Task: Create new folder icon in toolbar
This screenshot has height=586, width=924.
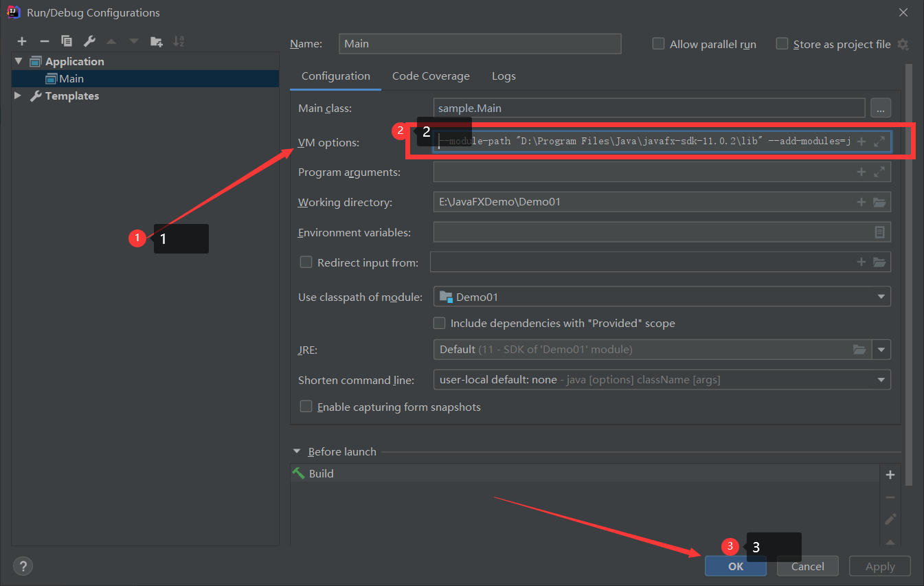Action: click(x=157, y=41)
